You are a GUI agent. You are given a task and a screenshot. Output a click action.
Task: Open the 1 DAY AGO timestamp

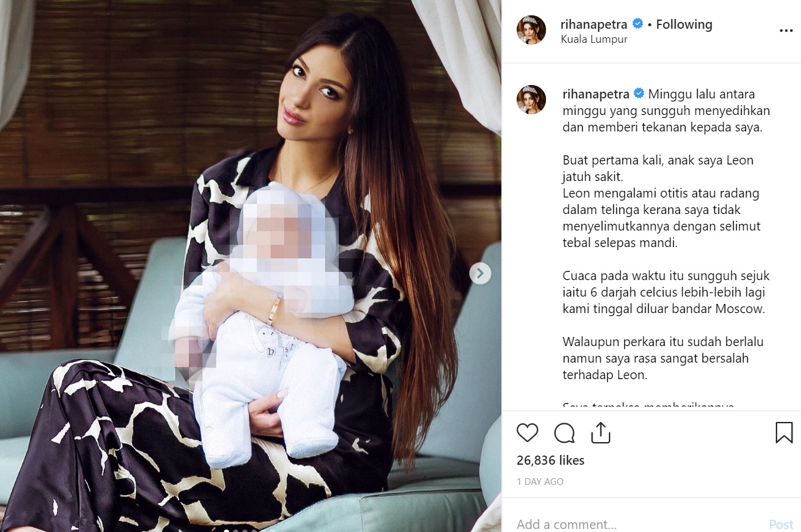540,482
